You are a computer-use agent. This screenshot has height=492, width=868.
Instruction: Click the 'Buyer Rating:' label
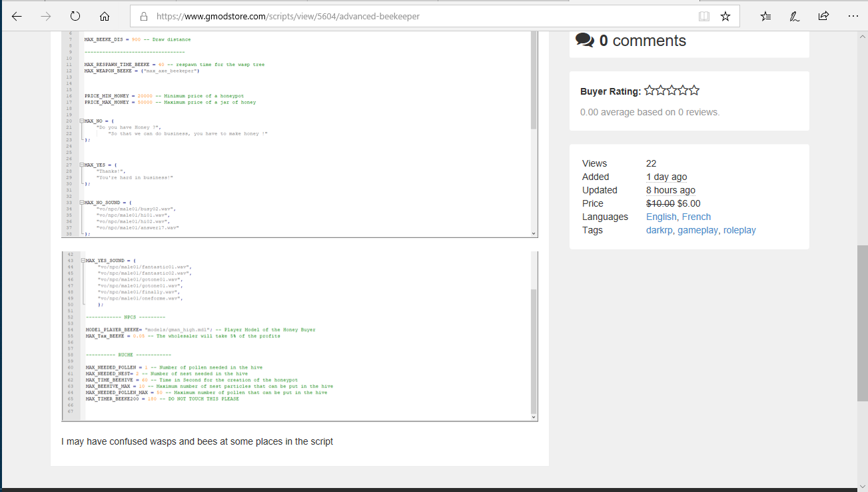(611, 91)
